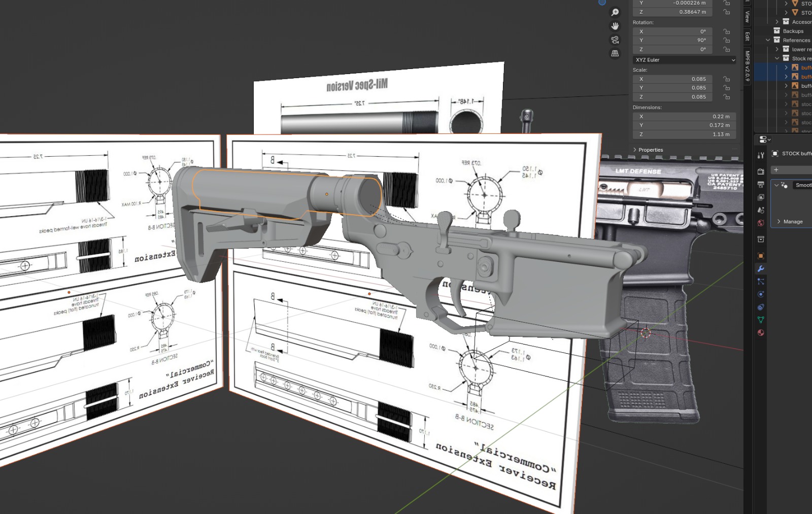Click the viewport zoom magnifier icon

pos(615,12)
